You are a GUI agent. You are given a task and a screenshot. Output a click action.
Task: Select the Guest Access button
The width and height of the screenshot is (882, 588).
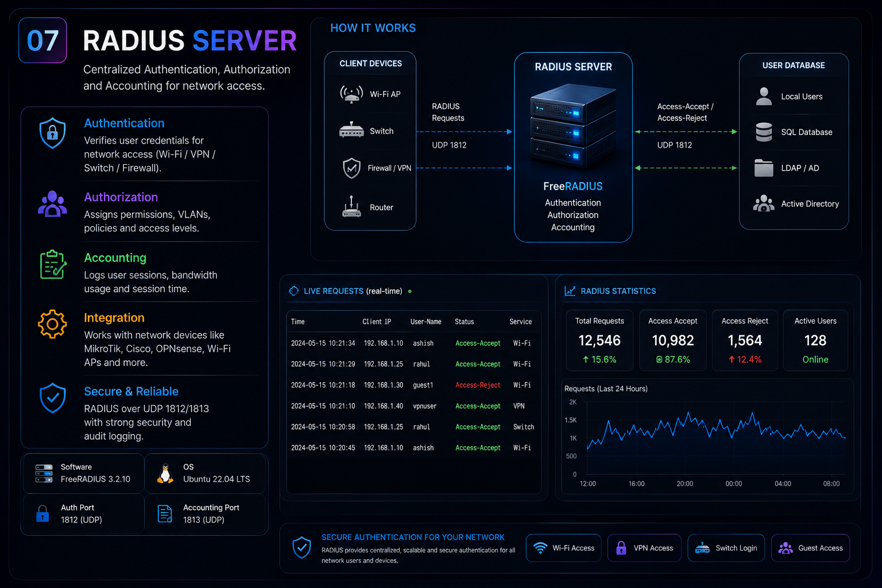(x=810, y=548)
